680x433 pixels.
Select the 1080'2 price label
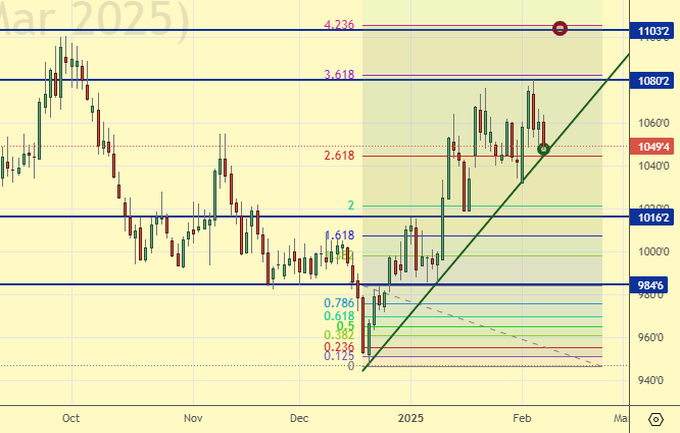(653, 80)
